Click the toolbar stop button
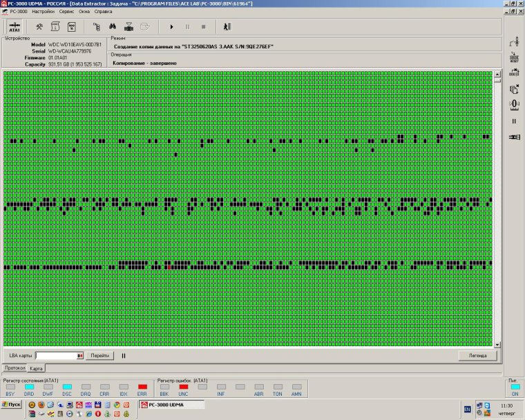This screenshot has width=525, height=420. tap(203, 27)
